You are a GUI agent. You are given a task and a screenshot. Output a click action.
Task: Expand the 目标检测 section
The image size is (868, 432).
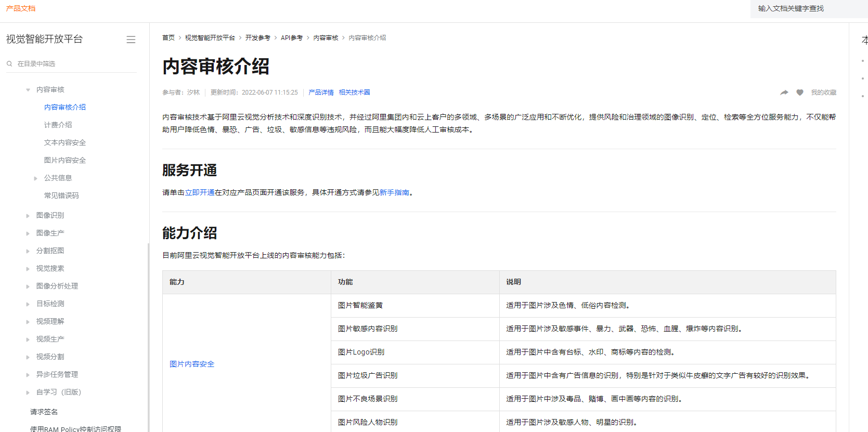pyautogui.click(x=28, y=304)
